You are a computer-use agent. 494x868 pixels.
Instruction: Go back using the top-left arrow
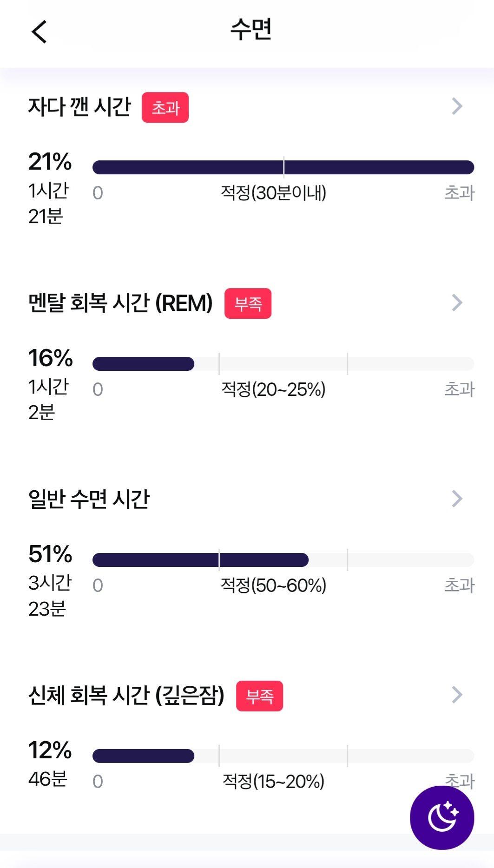click(x=40, y=32)
